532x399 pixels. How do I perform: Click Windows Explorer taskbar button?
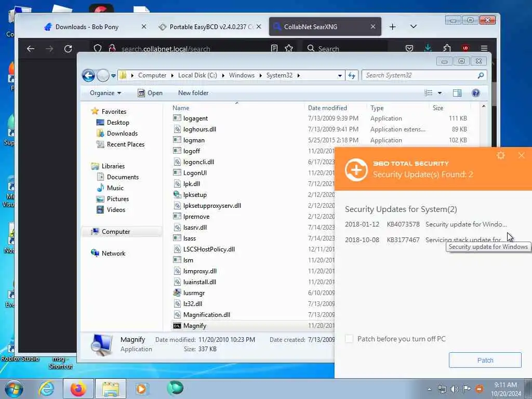(x=111, y=389)
